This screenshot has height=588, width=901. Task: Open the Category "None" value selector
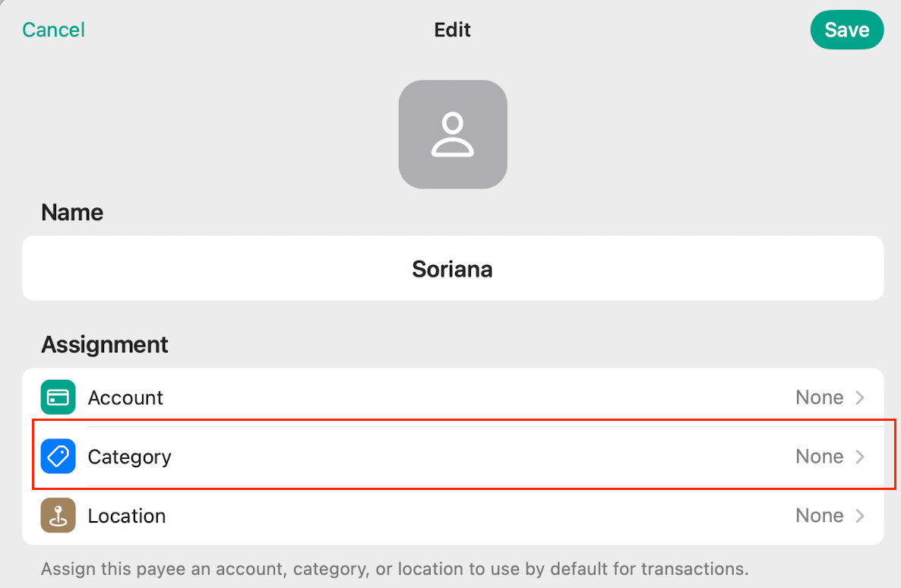pos(819,457)
